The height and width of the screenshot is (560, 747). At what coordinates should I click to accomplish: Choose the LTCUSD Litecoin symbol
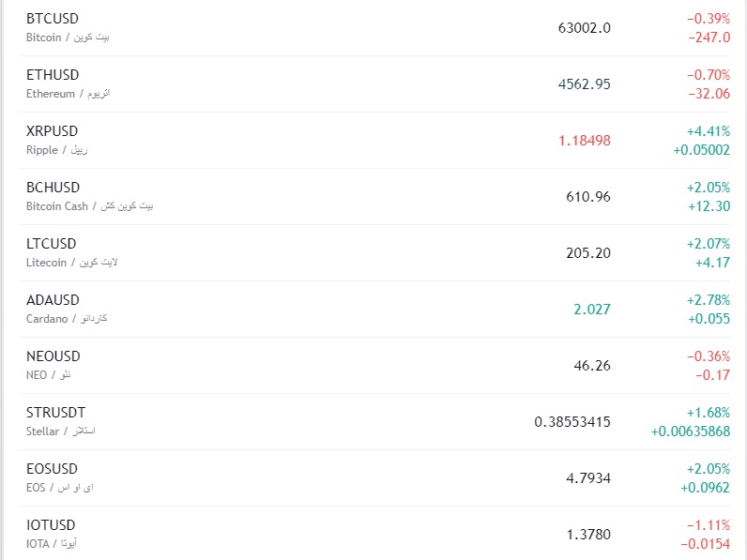coord(52,244)
